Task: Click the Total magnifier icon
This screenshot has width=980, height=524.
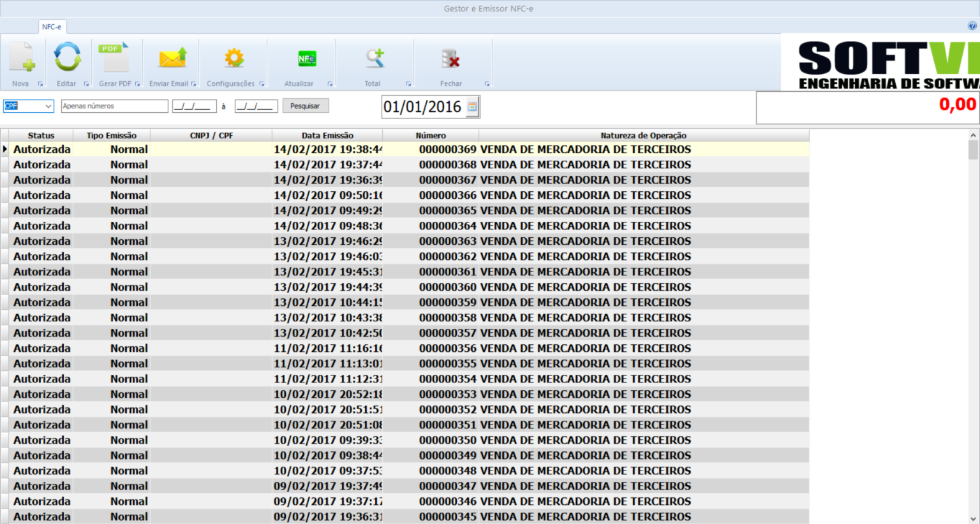Action: (375, 58)
